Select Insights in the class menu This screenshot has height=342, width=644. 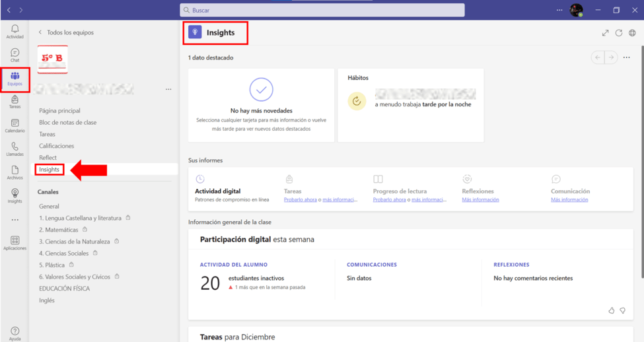[x=50, y=169]
